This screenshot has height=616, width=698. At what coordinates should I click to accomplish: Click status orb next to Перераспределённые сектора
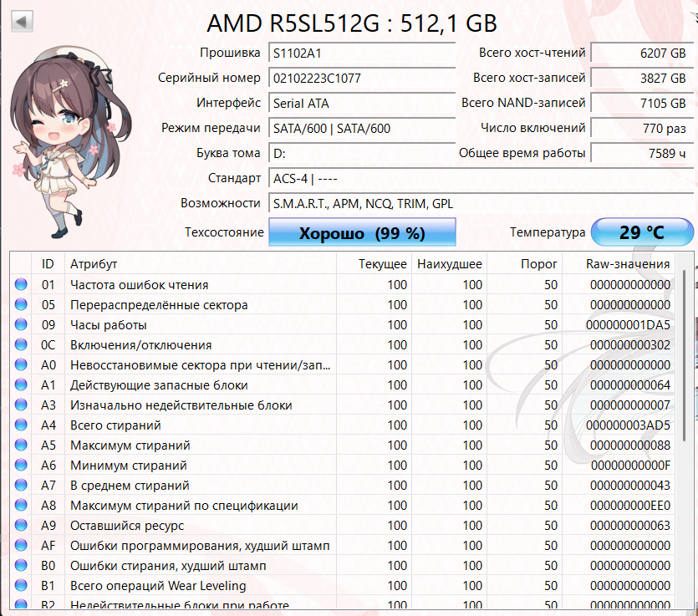[21, 305]
